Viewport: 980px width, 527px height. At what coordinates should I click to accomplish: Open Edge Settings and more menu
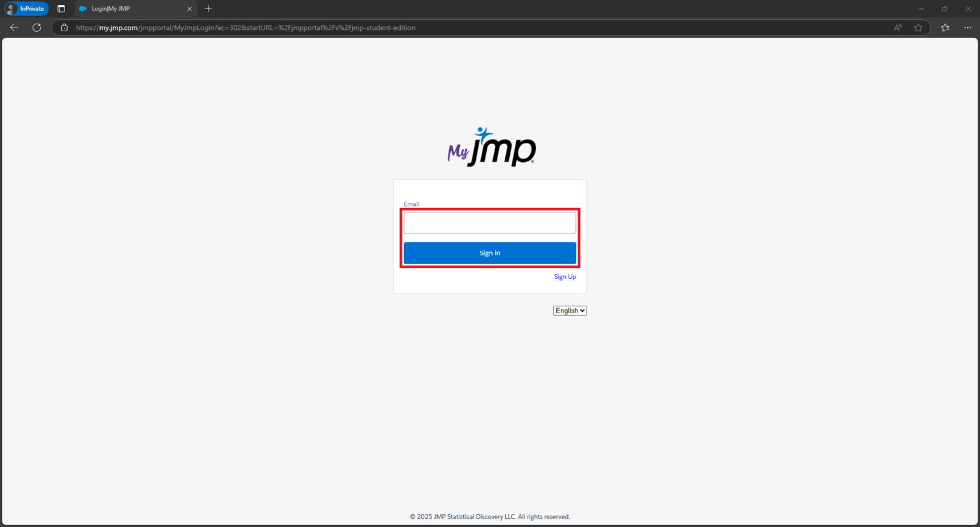(x=967, y=27)
